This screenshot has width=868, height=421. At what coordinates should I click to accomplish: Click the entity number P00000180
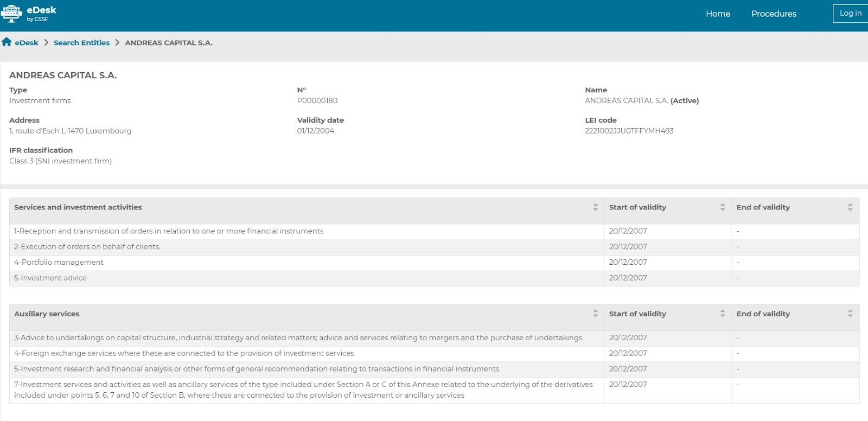[317, 100]
